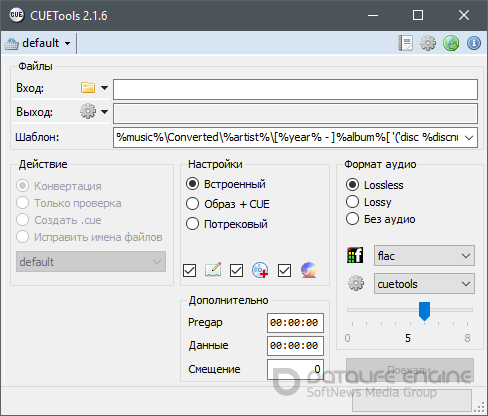This screenshot has height=416, width=488.
Task: Open settings gear icon in top toolbar
Action: [428, 43]
